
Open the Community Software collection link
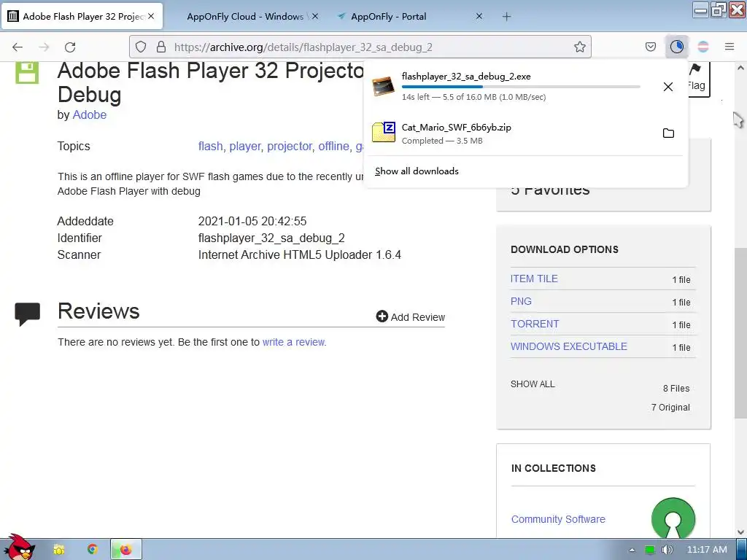[558, 519]
